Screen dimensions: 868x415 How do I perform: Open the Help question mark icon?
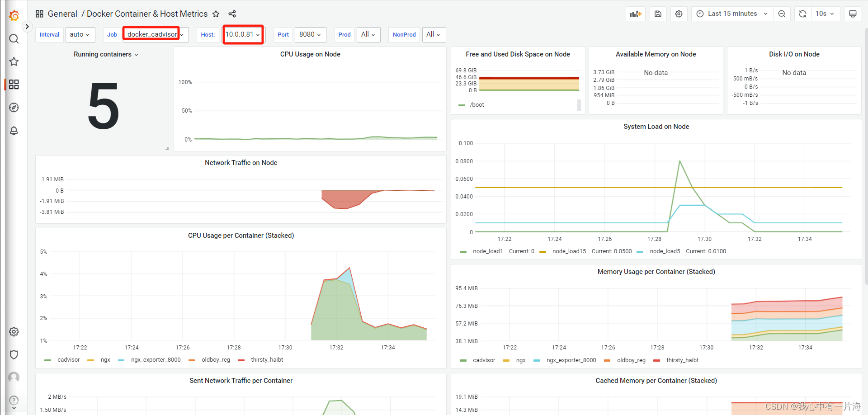point(14,401)
